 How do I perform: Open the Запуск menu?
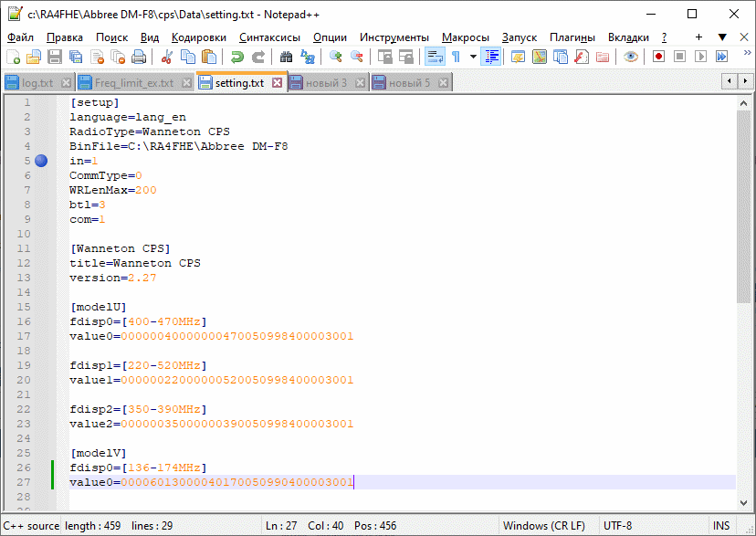pyautogui.click(x=520, y=37)
